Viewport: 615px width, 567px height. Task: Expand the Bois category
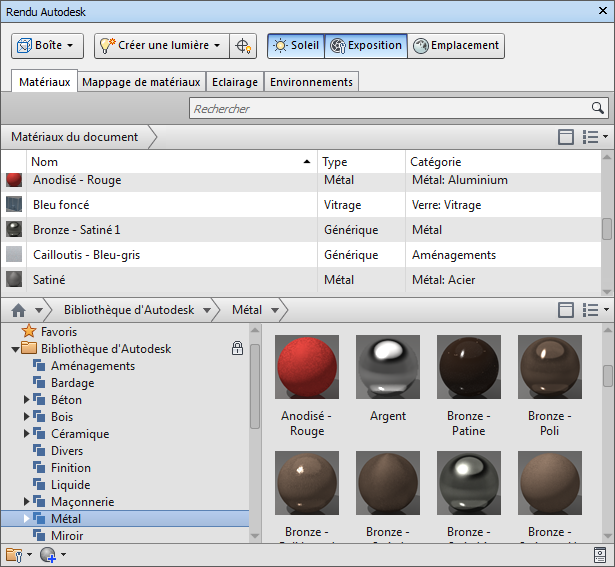pos(26,416)
